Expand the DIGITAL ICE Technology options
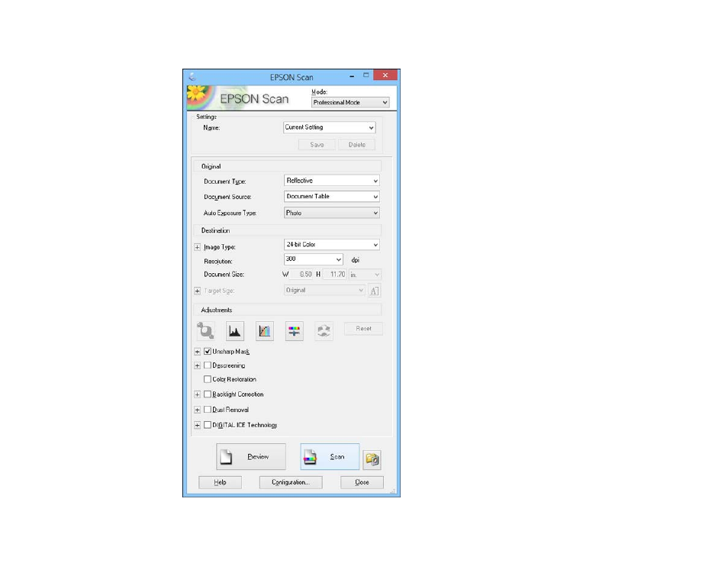728x563 pixels. tap(198, 425)
